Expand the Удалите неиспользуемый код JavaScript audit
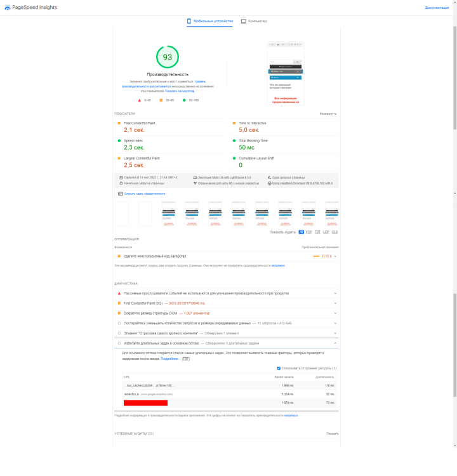This screenshot has height=476, width=457. pos(335,256)
